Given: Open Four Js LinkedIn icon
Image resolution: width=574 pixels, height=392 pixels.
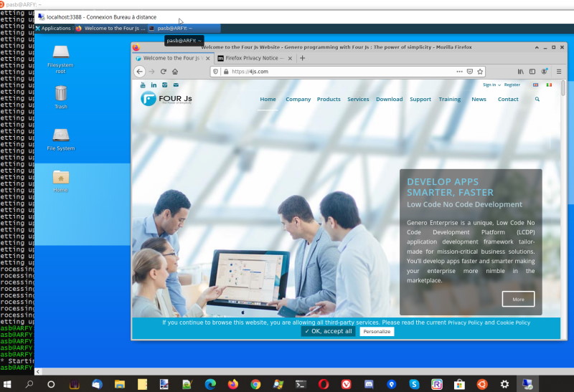Looking at the screenshot, I should [154, 85].
